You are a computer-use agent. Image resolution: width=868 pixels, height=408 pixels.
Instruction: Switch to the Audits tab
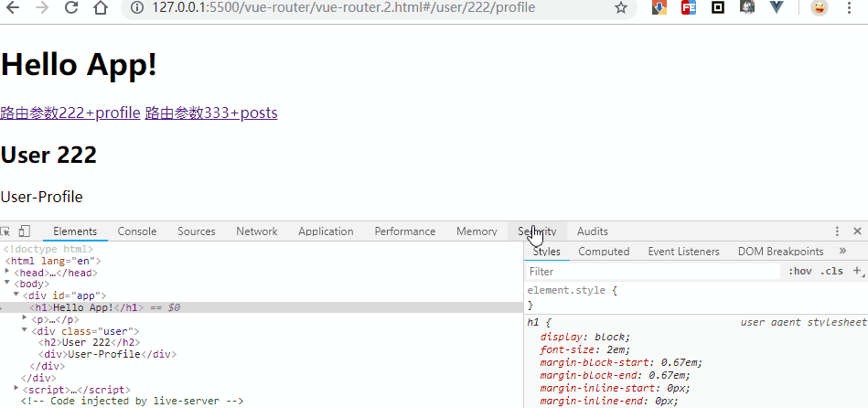pyautogui.click(x=593, y=231)
